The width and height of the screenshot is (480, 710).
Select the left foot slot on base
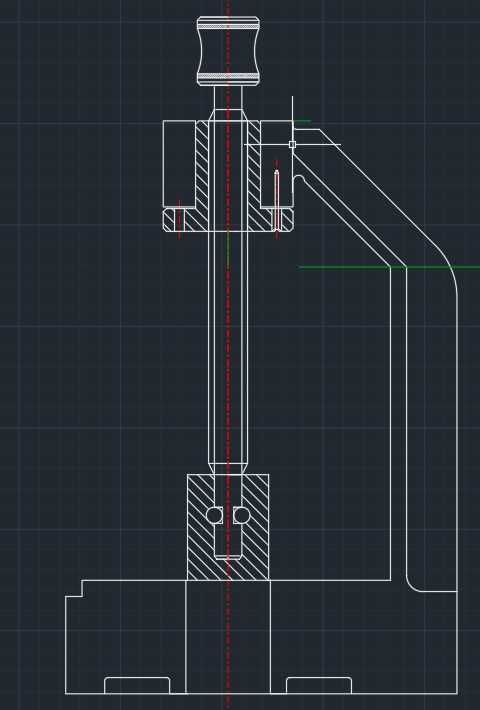tap(137, 685)
